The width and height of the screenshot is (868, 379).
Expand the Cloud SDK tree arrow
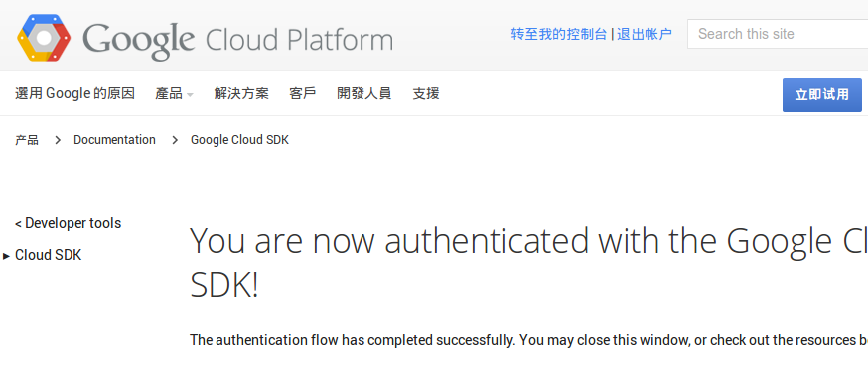[x=7, y=256]
